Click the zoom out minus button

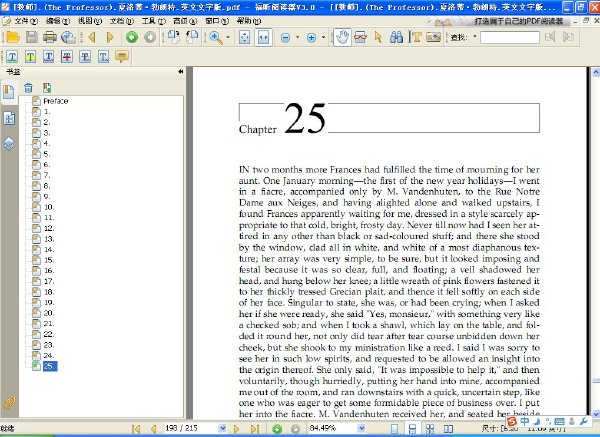tap(285, 38)
